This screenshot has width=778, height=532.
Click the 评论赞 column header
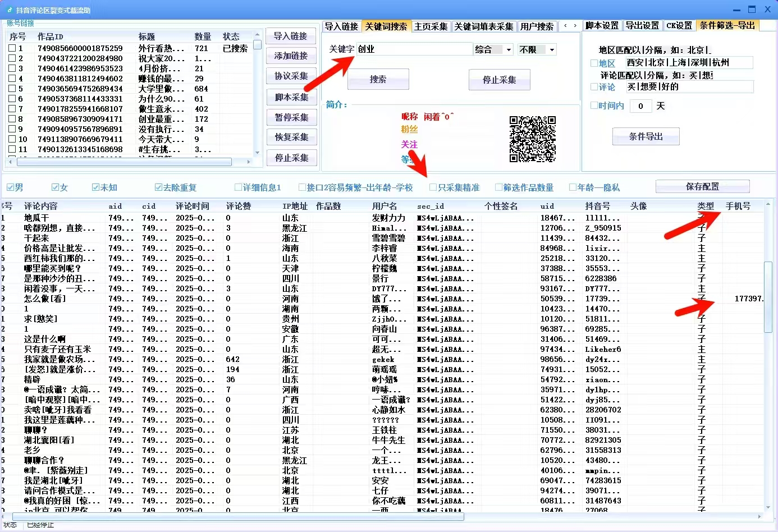coord(239,206)
